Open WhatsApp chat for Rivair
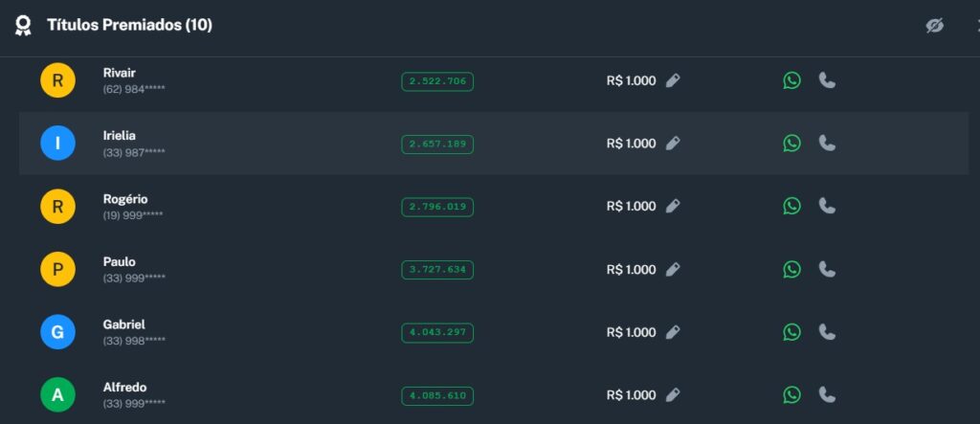The image size is (980, 424). click(791, 80)
